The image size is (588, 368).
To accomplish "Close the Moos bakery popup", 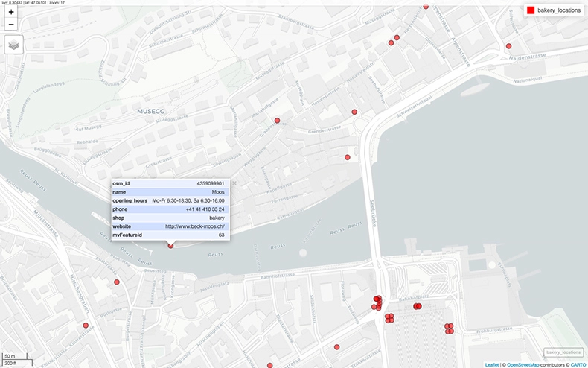I will pyautogui.click(x=233, y=183).
